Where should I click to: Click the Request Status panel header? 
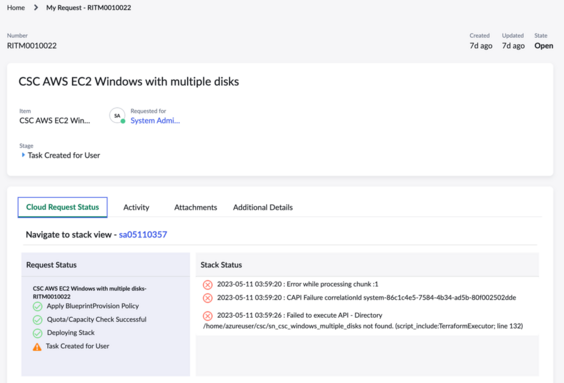tap(106, 265)
